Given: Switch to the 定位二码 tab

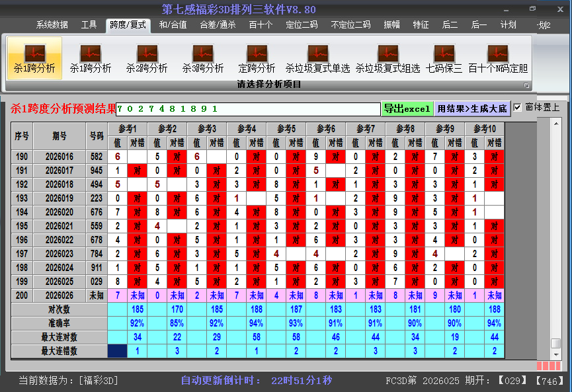Looking at the screenshot, I should (302, 25).
